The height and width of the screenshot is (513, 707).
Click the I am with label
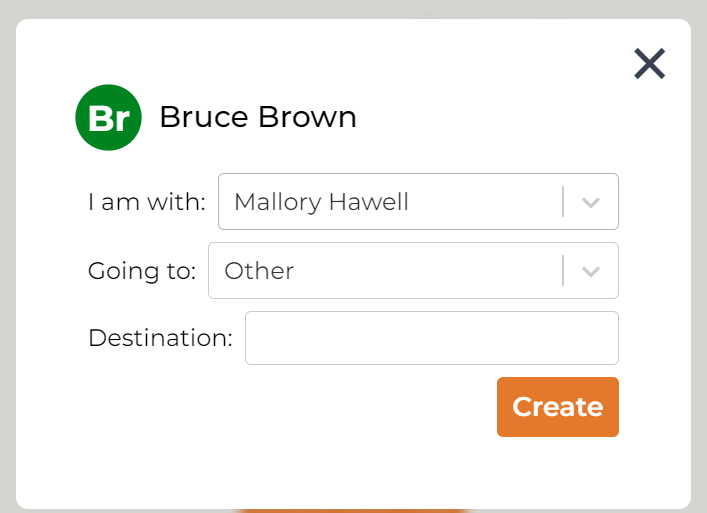[x=146, y=202]
